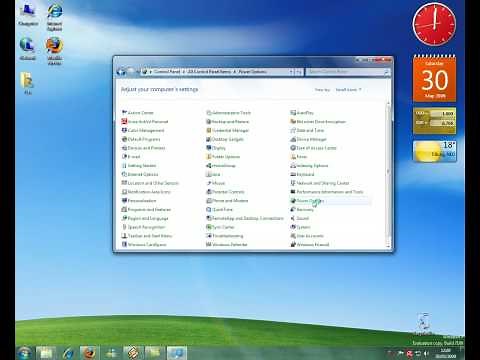Image resolution: width=480 pixels, height=360 pixels.
Task: Open Indexing Options item
Action: click(309, 165)
